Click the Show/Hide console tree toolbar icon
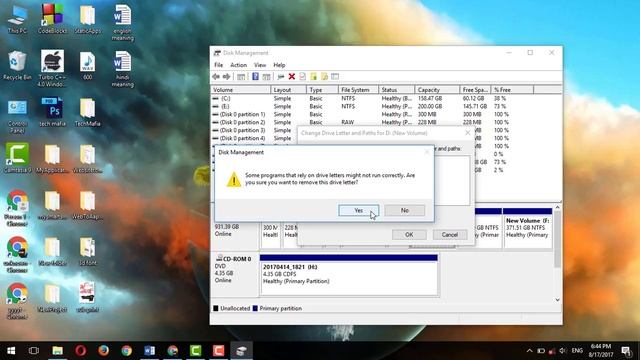Viewport: 640px width, 360px height. [x=241, y=76]
